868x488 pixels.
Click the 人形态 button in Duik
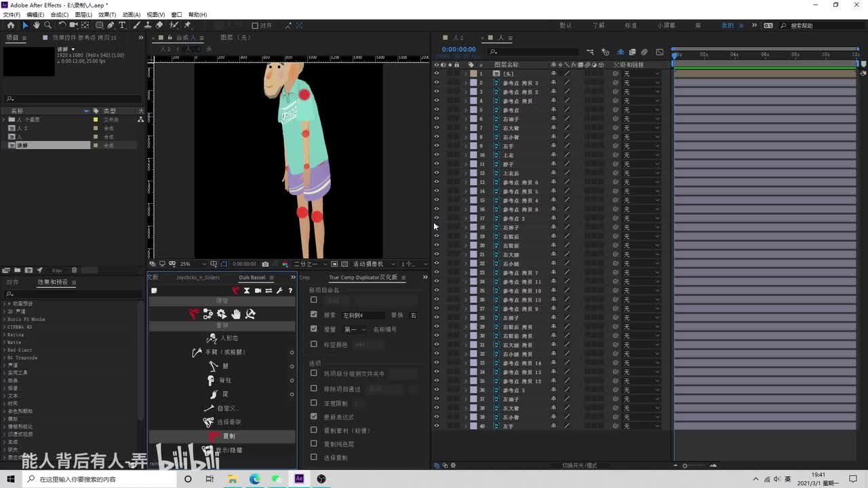pyautogui.click(x=223, y=338)
